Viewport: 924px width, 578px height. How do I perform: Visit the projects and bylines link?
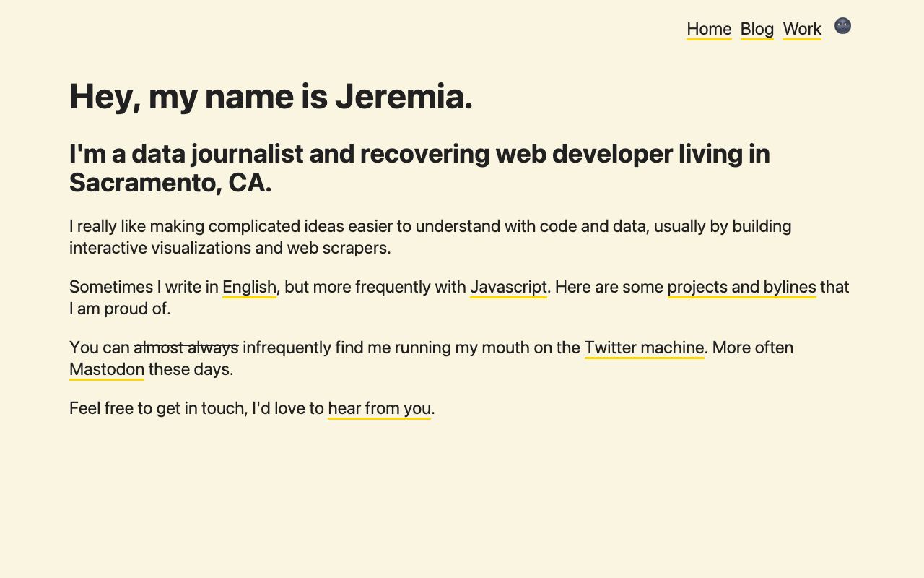(741, 288)
